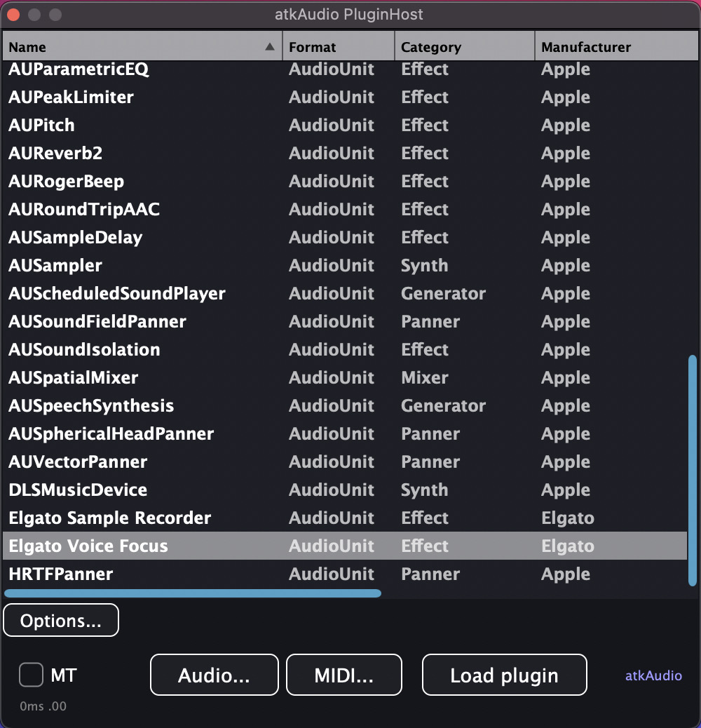Screen dimensions: 701x728
Task: Sort the list by Manufacturer column
Action: 615,47
